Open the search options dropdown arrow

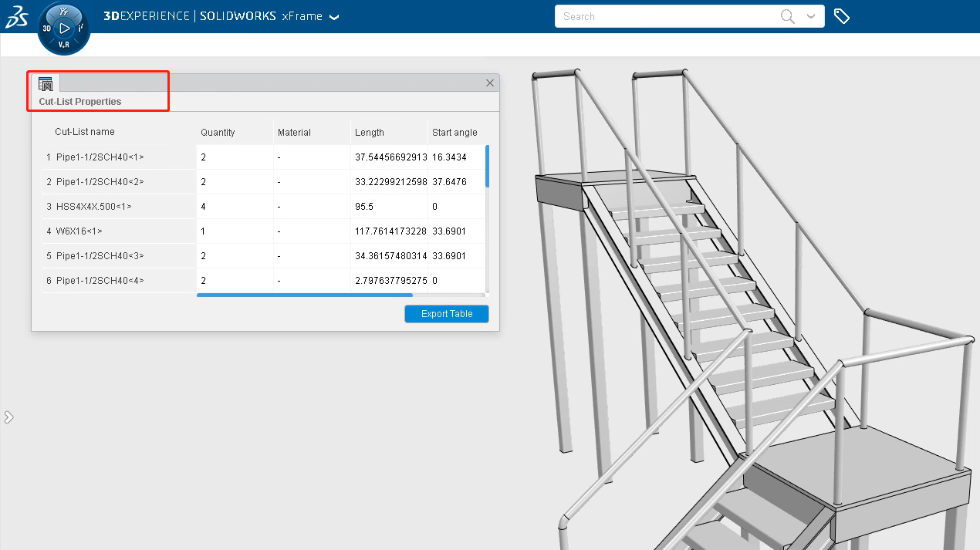810,16
